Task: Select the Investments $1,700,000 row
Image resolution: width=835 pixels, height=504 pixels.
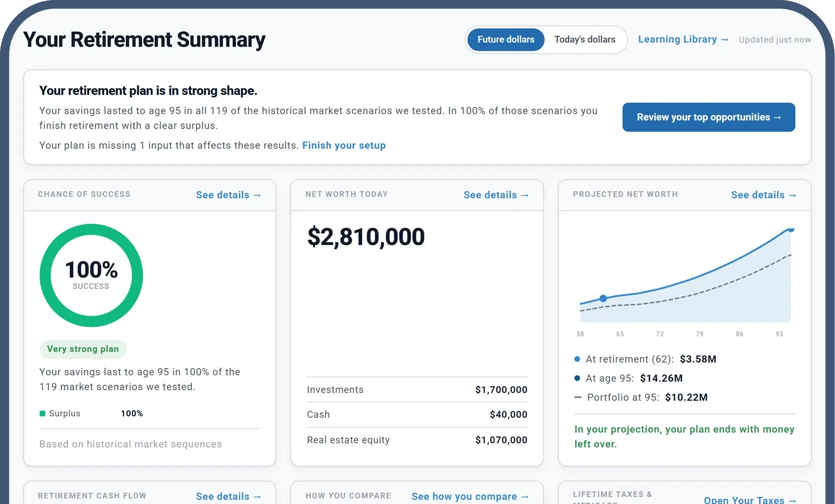Action: point(417,390)
